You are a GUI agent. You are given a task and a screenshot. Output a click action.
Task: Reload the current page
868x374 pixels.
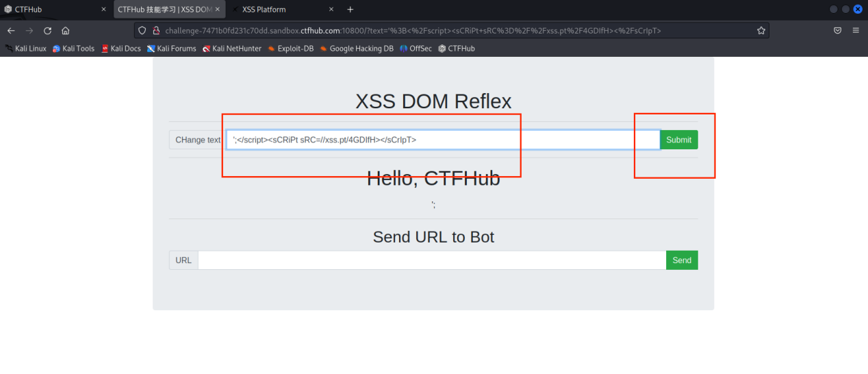tap(47, 30)
